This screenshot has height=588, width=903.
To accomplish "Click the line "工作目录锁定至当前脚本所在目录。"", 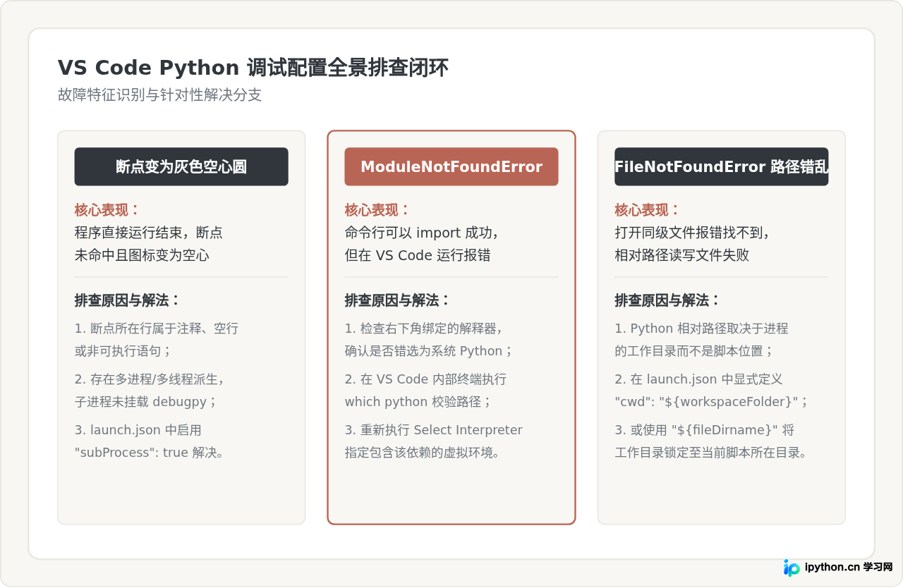I will tap(711, 453).
